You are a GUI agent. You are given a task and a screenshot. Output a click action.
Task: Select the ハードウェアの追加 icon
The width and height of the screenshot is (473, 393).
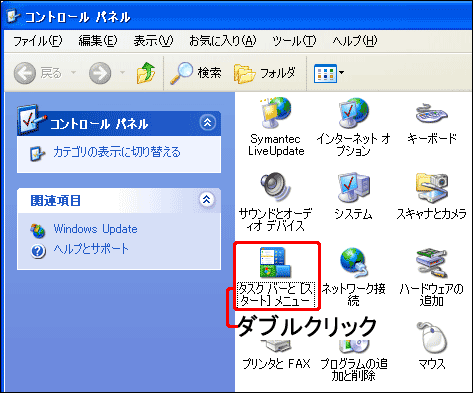click(432, 263)
